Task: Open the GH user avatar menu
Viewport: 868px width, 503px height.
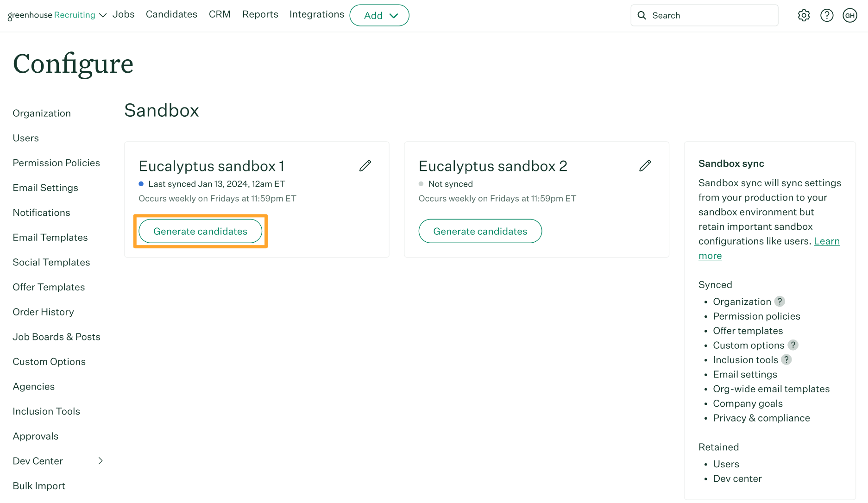Action: pyautogui.click(x=850, y=15)
